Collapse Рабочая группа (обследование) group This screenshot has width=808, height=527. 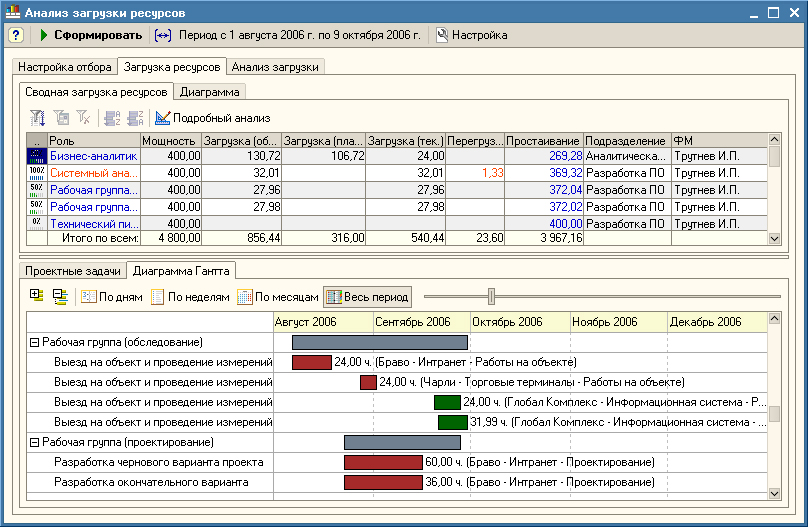[34, 342]
